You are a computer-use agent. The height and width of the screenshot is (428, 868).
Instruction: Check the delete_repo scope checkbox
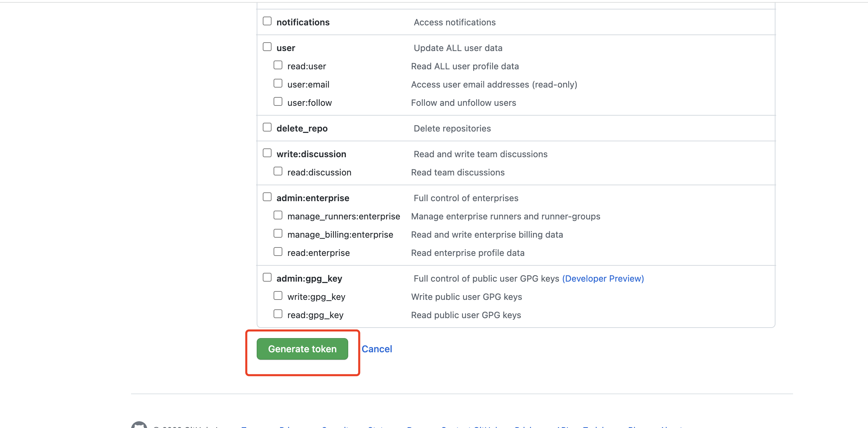coord(267,127)
